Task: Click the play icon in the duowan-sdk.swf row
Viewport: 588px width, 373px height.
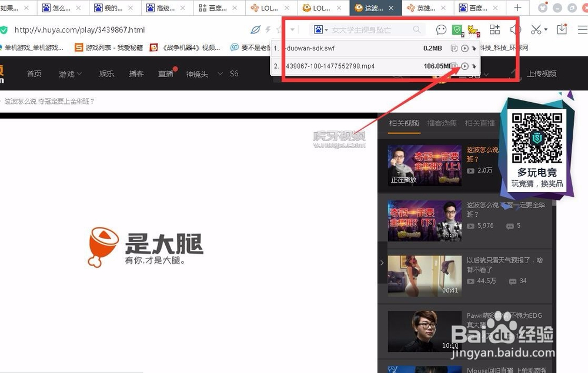Action: click(465, 48)
